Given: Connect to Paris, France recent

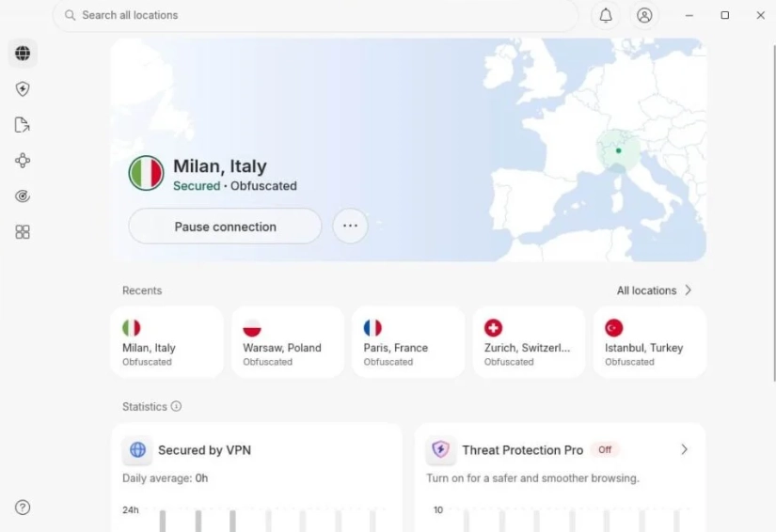Looking at the screenshot, I should (408, 342).
